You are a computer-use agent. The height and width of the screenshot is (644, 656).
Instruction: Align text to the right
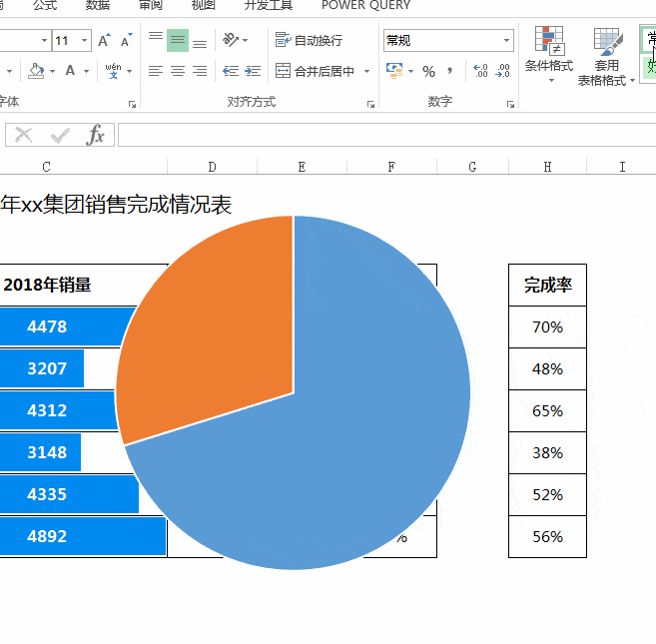point(200,71)
